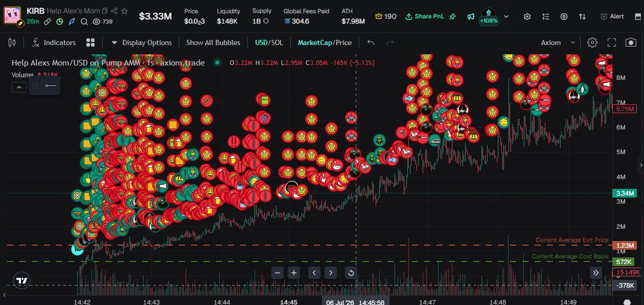This screenshot has width=644, height=305.
Task: Expand the side panel arrow at right edge
Action: [641, 164]
